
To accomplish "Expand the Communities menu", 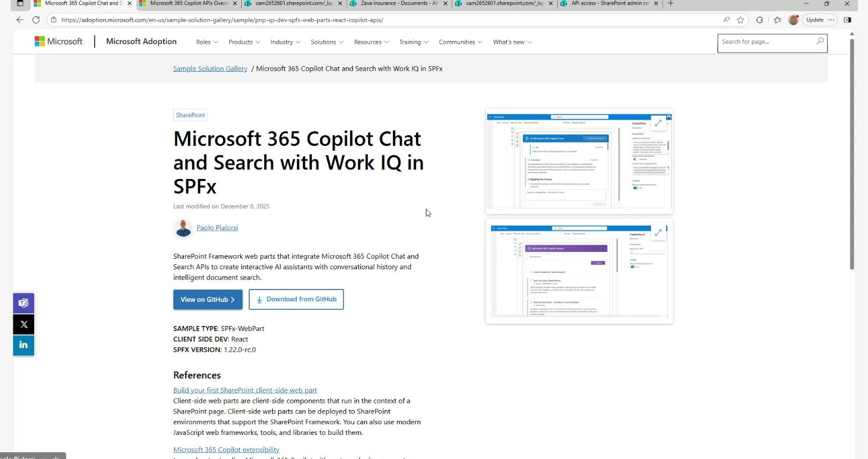I will (461, 42).
